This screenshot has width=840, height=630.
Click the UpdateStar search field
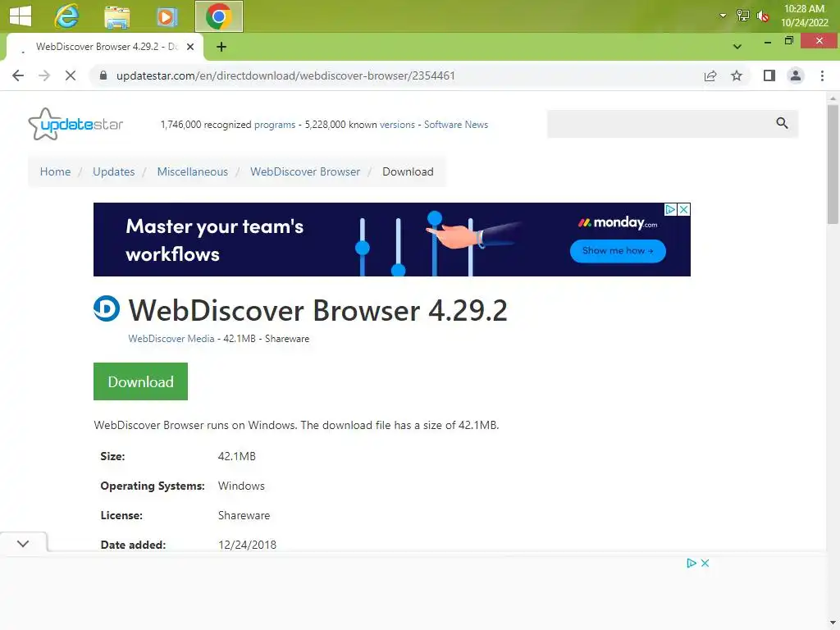click(659, 124)
